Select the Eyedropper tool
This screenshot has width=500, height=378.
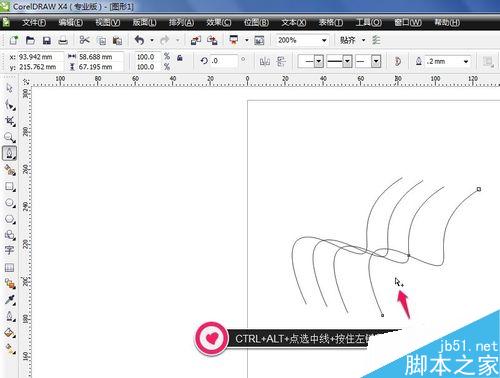coord(9,300)
